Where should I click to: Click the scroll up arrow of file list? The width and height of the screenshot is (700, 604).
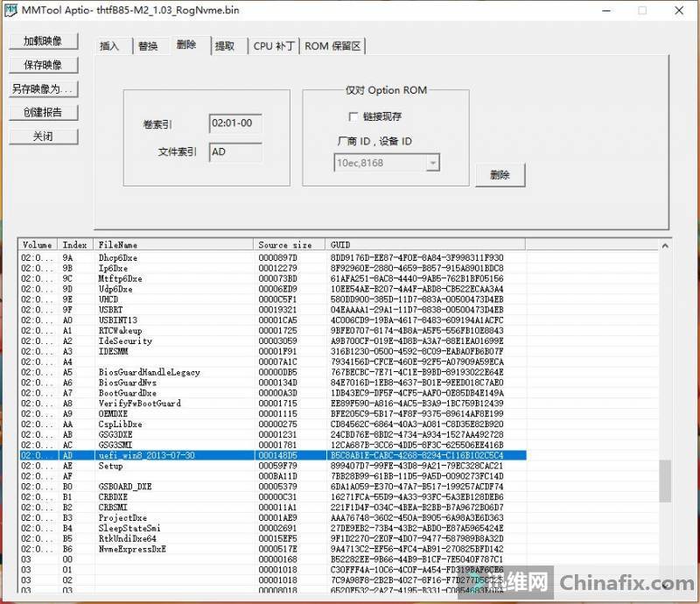[x=665, y=246]
